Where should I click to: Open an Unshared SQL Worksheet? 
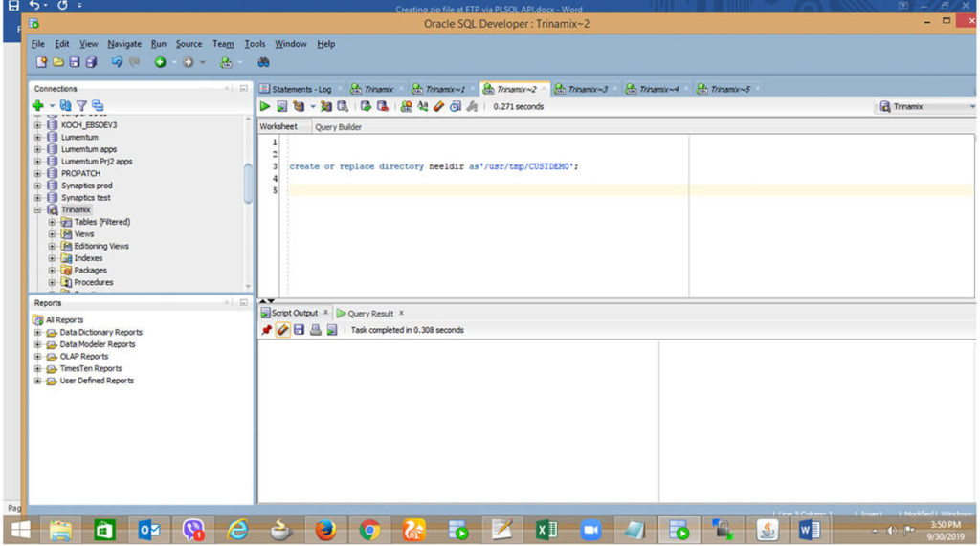click(406, 107)
